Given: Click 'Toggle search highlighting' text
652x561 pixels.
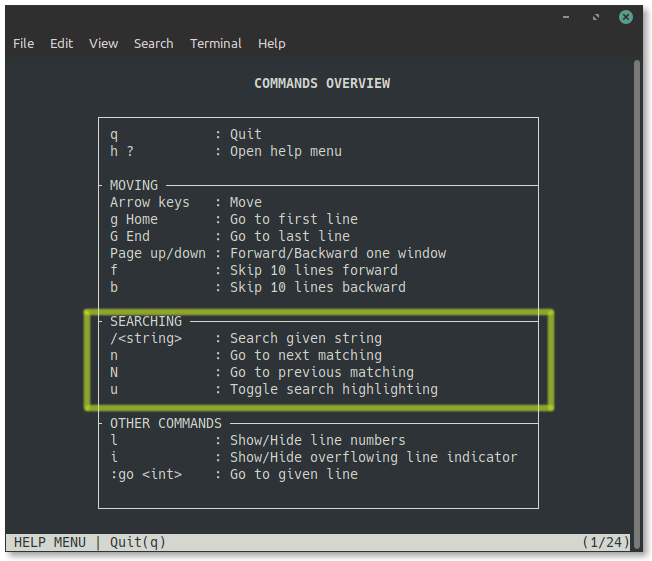Looking at the screenshot, I should (x=334, y=390).
